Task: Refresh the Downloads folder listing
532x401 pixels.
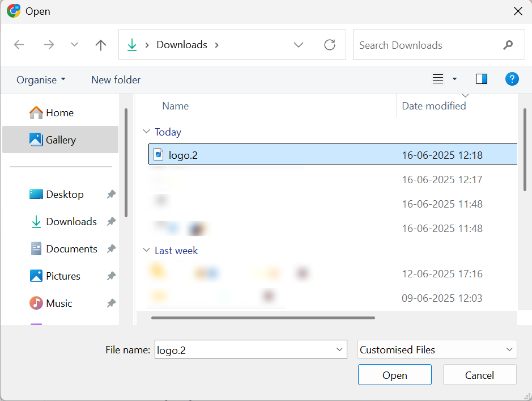Action: (x=329, y=45)
